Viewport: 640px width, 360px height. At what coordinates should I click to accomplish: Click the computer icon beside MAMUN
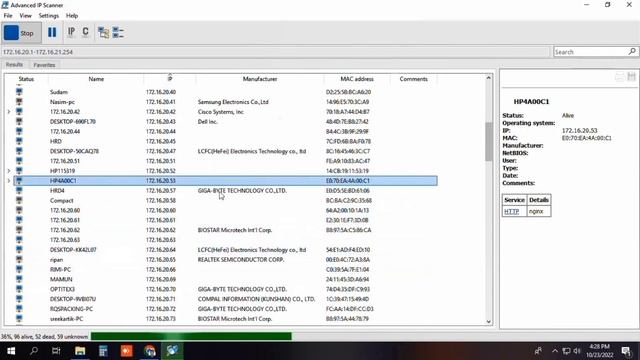click(19, 279)
